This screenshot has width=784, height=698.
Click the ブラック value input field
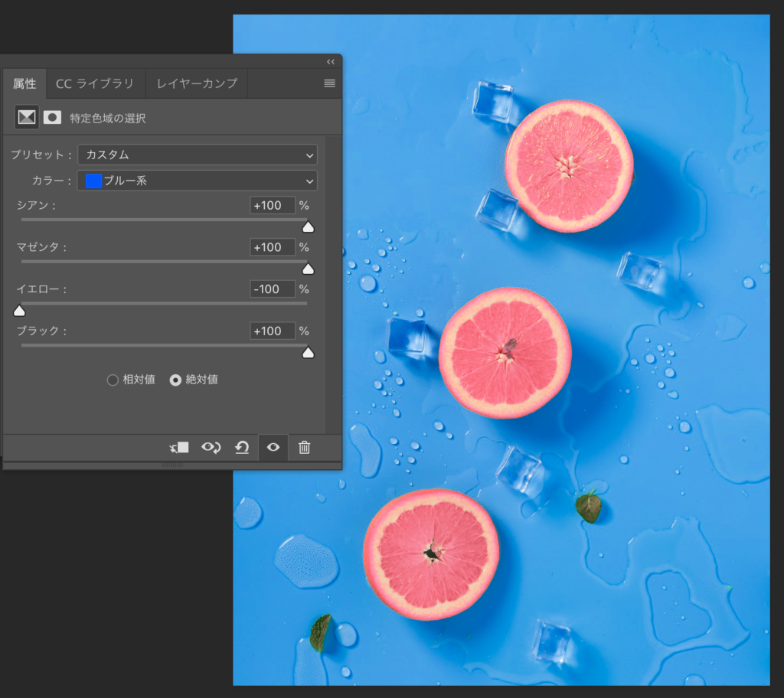click(272, 331)
